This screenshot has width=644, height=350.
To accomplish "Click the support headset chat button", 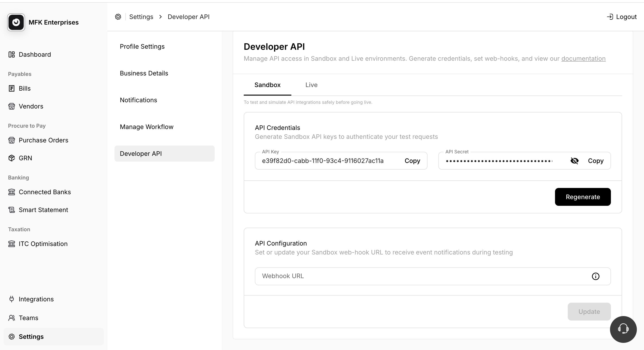I will pyautogui.click(x=623, y=329).
